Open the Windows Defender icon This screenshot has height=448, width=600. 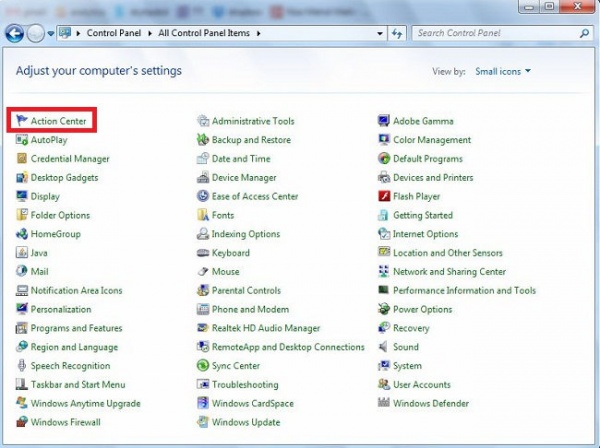click(383, 402)
